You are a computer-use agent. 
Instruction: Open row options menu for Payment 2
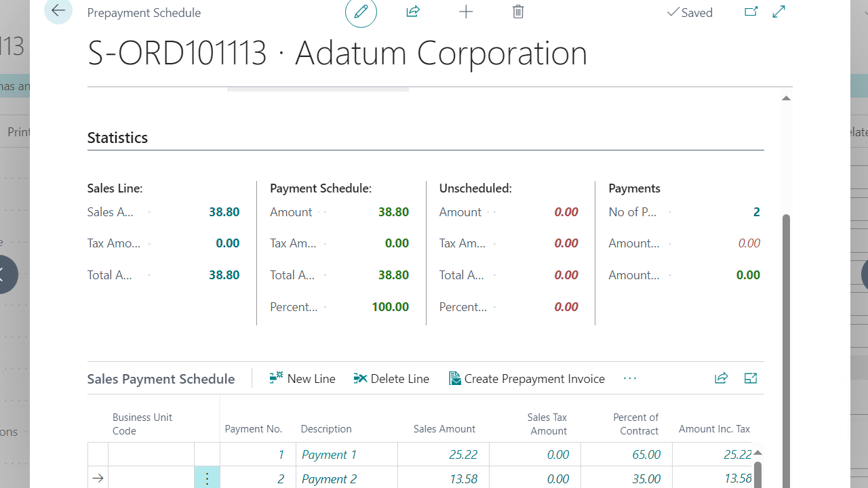pos(207,478)
